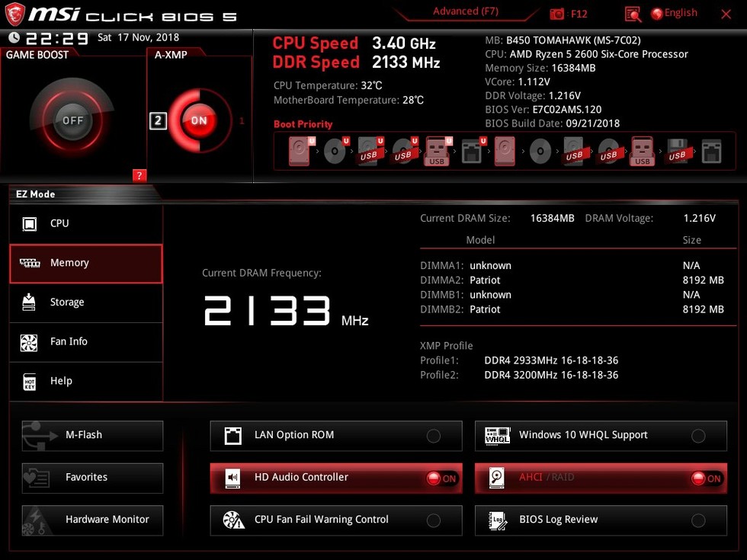Select the UEFI USB hard disk boot icon
Screen dimensions: 747x560
370,151
